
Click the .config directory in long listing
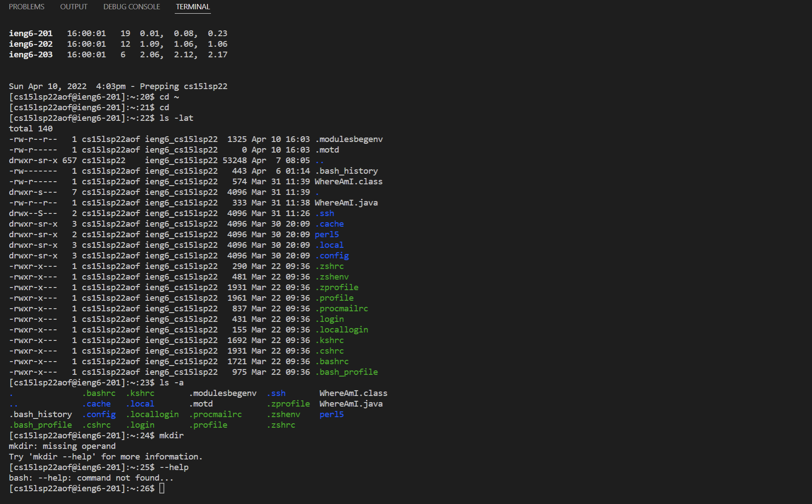[332, 256]
